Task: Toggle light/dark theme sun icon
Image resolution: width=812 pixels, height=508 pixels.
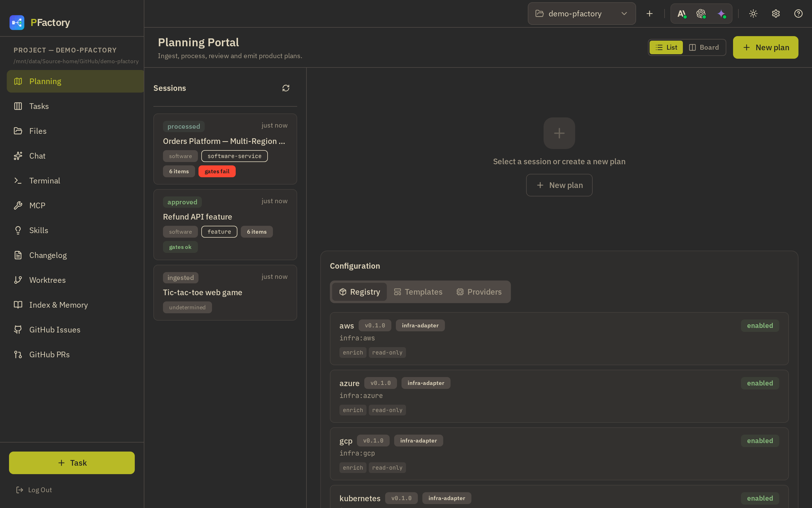Action: click(753, 14)
